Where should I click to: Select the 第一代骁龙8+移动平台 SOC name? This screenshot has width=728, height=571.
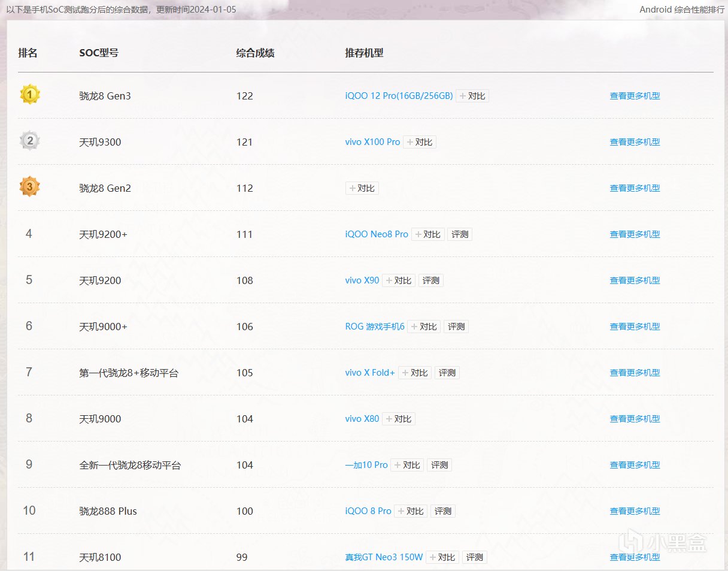click(x=129, y=373)
